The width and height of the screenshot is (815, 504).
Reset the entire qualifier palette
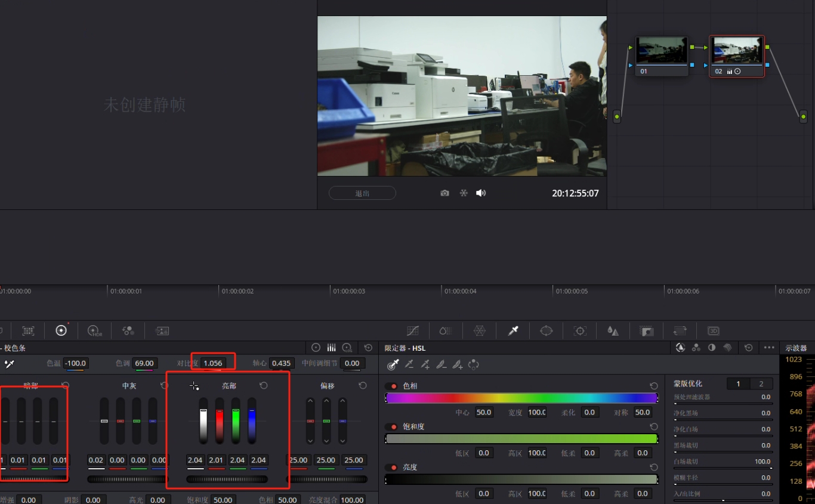click(x=749, y=348)
